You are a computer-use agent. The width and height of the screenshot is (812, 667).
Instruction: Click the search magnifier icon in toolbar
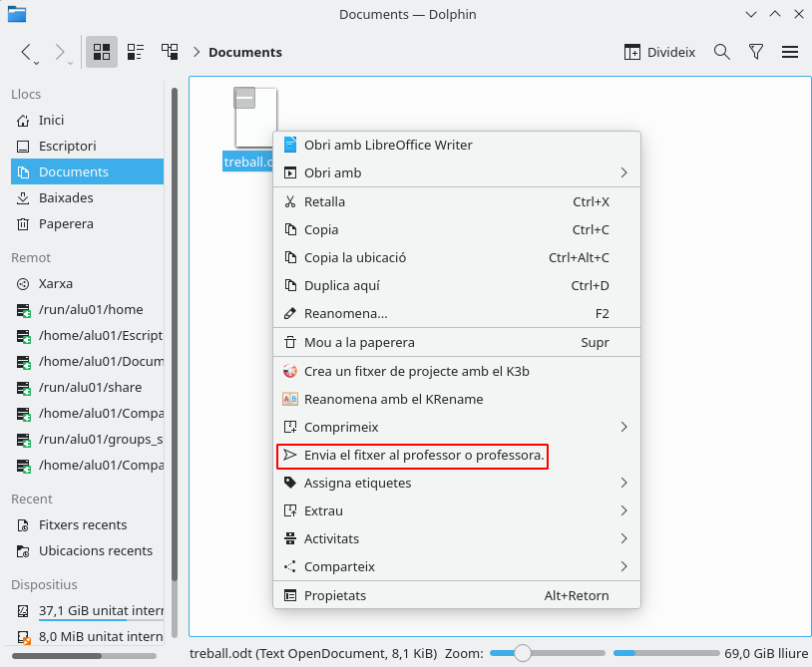[722, 52]
